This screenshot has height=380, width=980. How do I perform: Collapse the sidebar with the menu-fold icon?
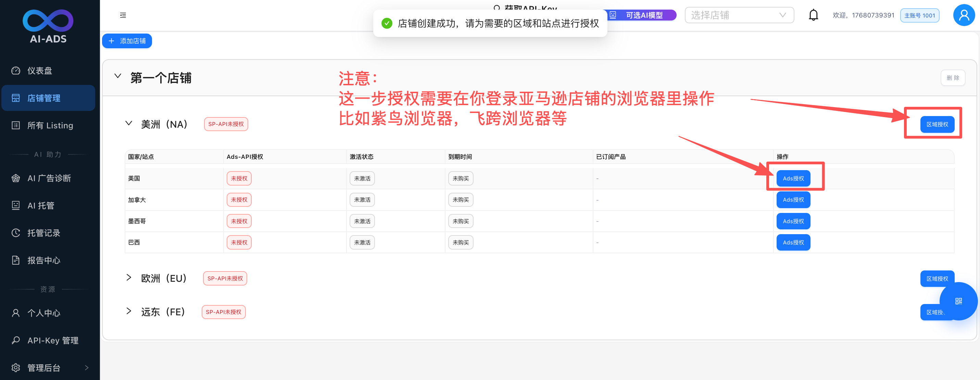pyautogui.click(x=123, y=15)
